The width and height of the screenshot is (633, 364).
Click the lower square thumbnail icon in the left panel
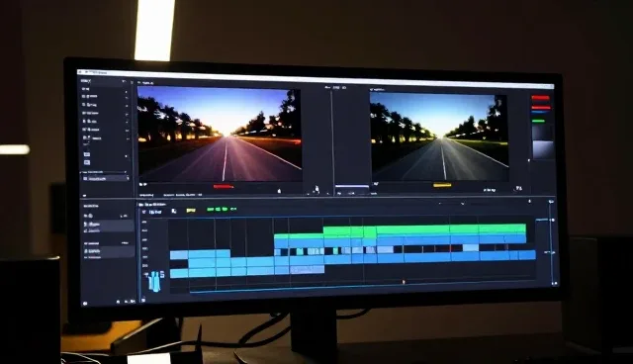tap(87, 162)
